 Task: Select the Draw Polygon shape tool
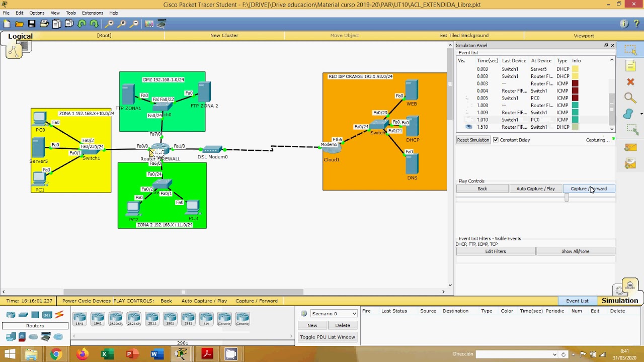(628, 114)
